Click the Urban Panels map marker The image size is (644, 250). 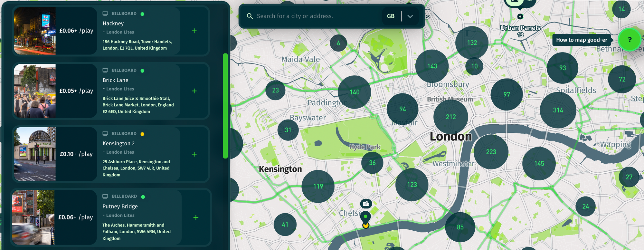(x=520, y=16)
